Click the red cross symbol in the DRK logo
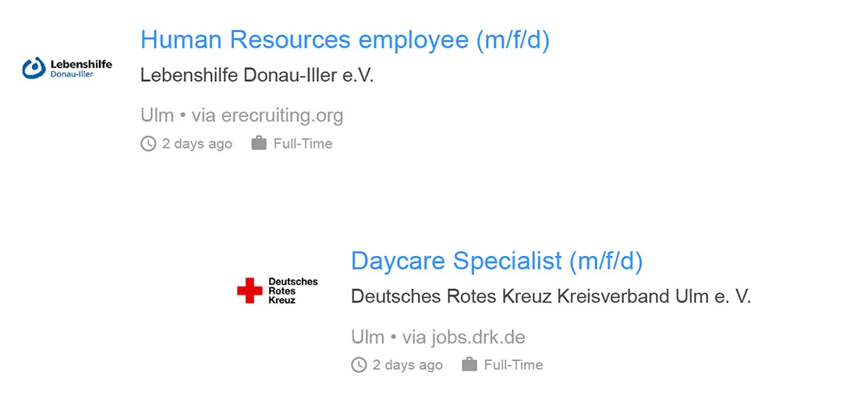The height and width of the screenshot is (399, 868). [250, 290]
